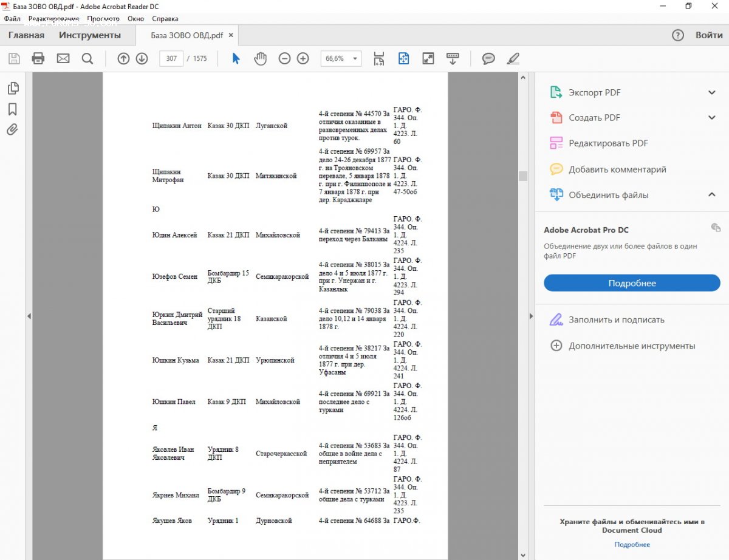Open Page thumbnails panel in left sidebar
Image resolution: width=729 pixels, height=560 pixels.
(x=13, y=89)
